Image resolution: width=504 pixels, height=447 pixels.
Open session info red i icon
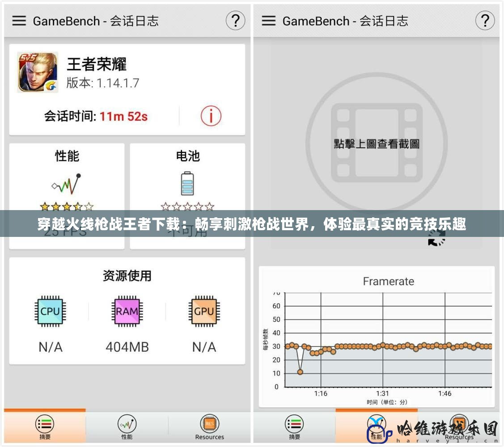(x=211, y=116)
